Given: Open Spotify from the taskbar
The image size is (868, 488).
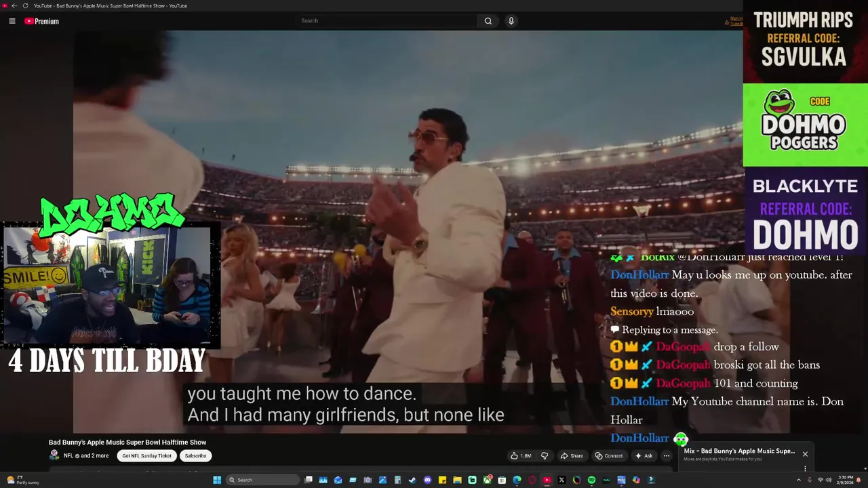Looking at the screenshot, I should point(591,480).
